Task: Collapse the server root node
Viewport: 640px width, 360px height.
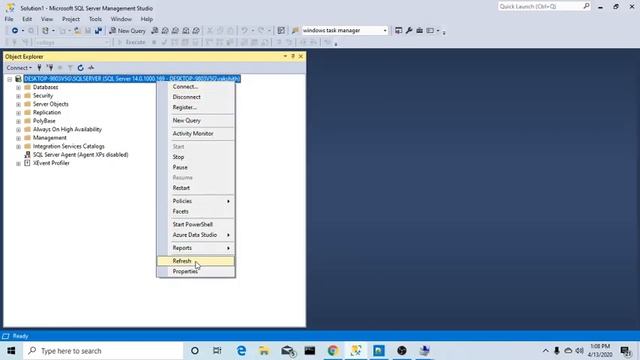Action: click(x=10, y=79)
